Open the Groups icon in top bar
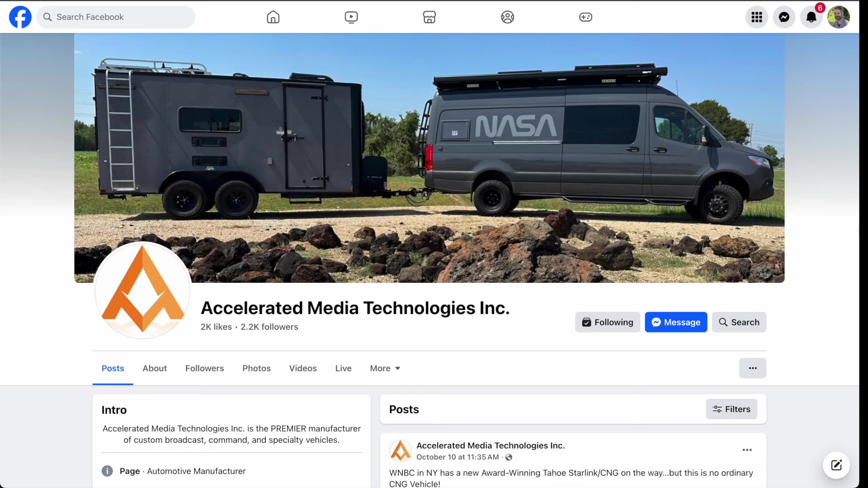This screenshot has width=868, height=488. click(508, 17)
